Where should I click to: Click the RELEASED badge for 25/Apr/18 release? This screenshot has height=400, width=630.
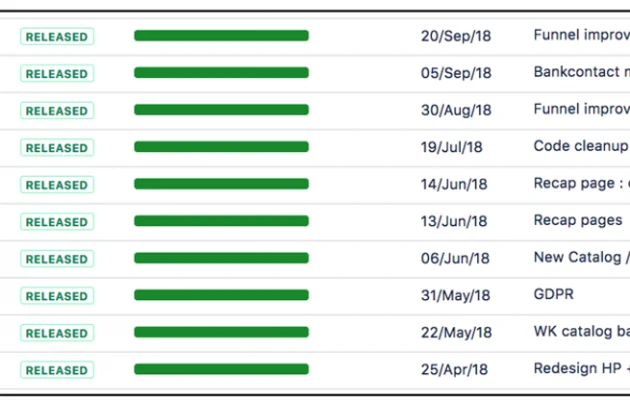tap(56, 370)
